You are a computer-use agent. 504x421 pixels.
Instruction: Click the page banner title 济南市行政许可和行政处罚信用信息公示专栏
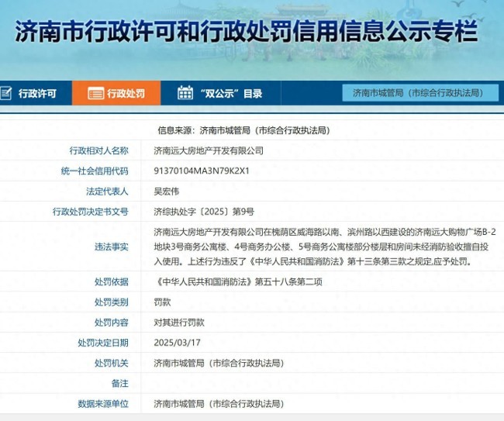[247, 31]
